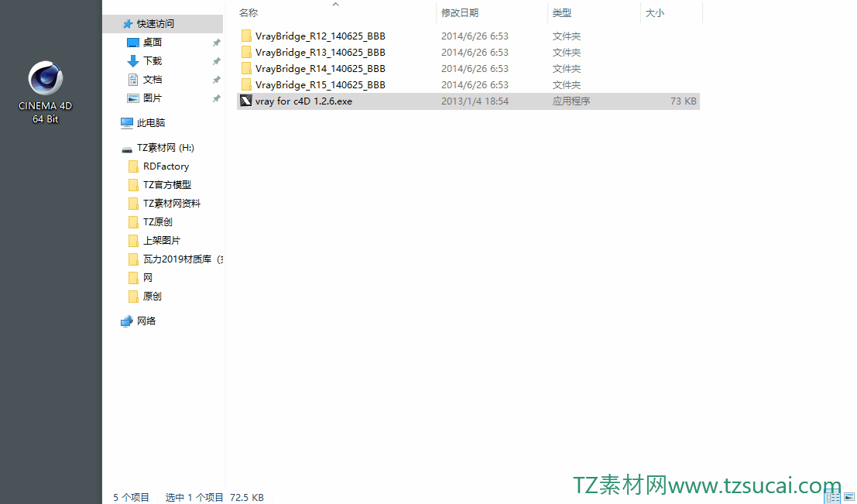
Task: Select file name vray for c4D 1.2.6.exe
Action: tap(304, 101)
